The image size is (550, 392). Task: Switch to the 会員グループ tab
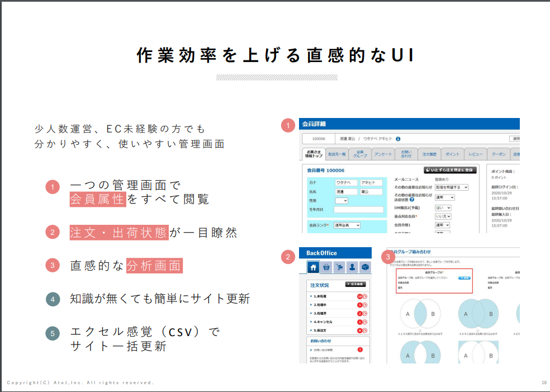[x=360, y=154]
